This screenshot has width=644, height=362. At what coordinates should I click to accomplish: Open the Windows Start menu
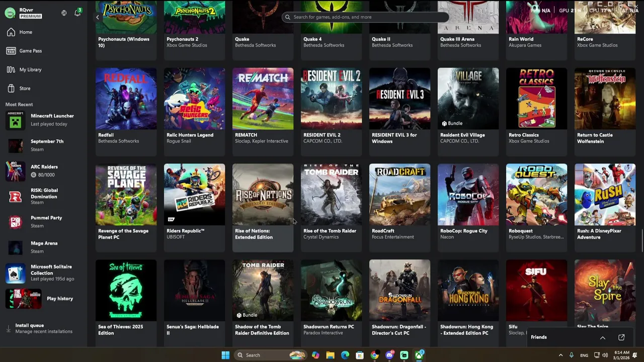click(x=225, y=355)
